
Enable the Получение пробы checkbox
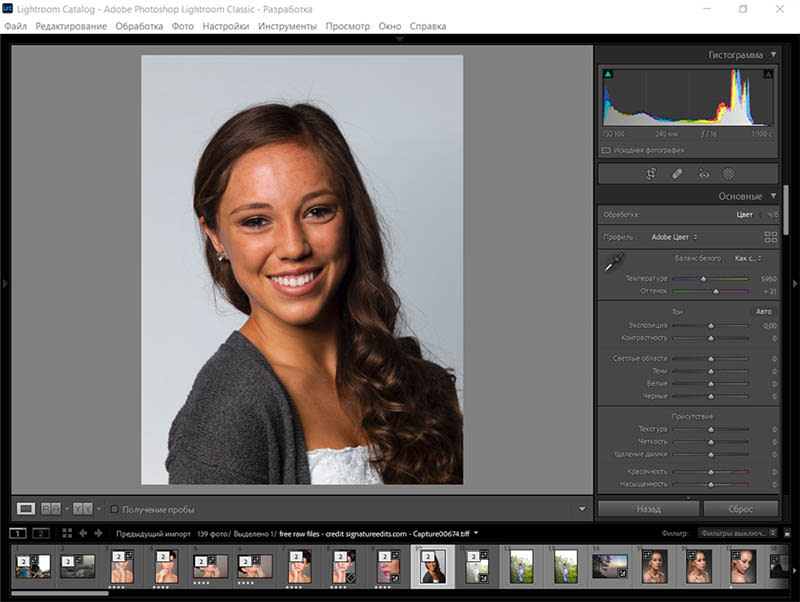[115, 509]
